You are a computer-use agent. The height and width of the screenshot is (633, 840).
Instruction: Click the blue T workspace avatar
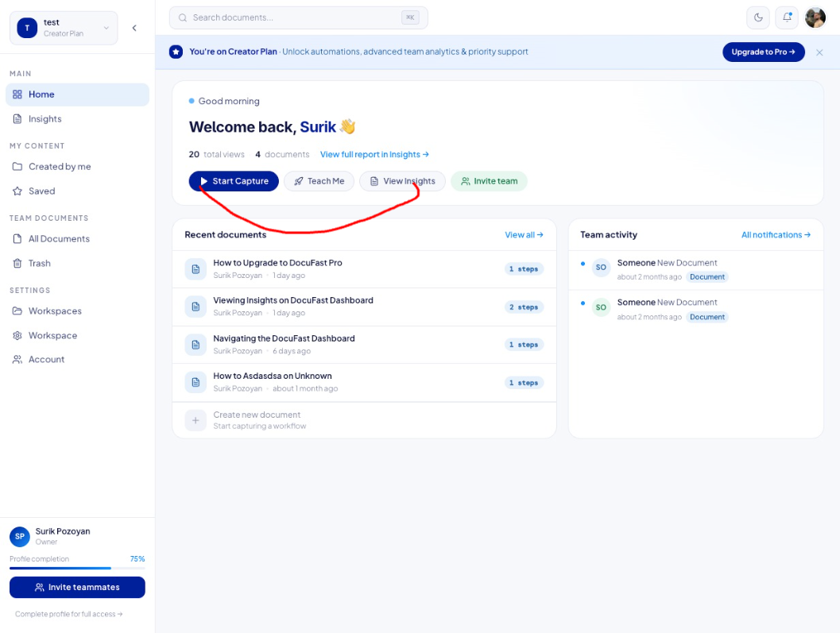pyautogui.click(x=27, y=28)
